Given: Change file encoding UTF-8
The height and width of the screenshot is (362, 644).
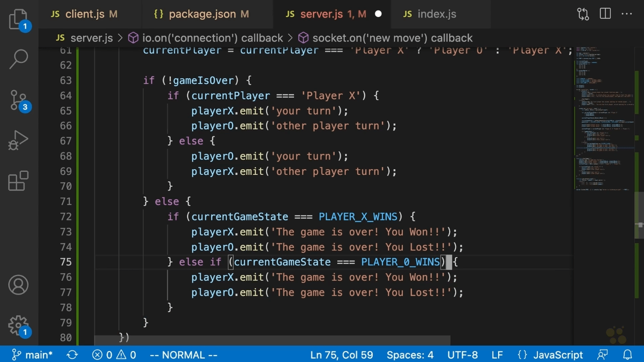Looking at the screenshot, I should coord(462,355).
